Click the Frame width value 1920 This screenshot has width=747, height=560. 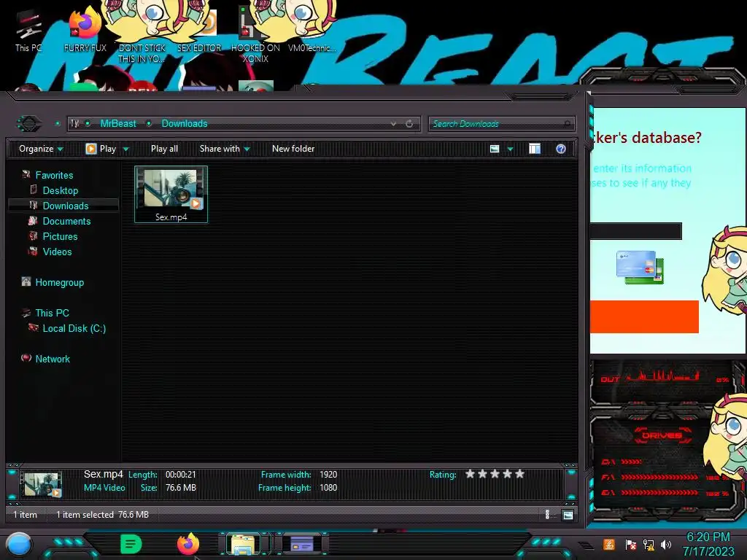point(328,474)
